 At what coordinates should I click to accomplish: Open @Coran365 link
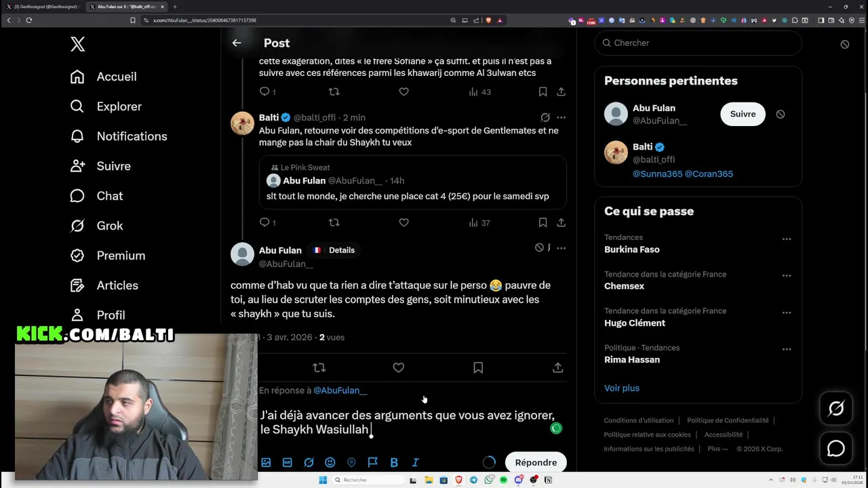click(709, 174)
